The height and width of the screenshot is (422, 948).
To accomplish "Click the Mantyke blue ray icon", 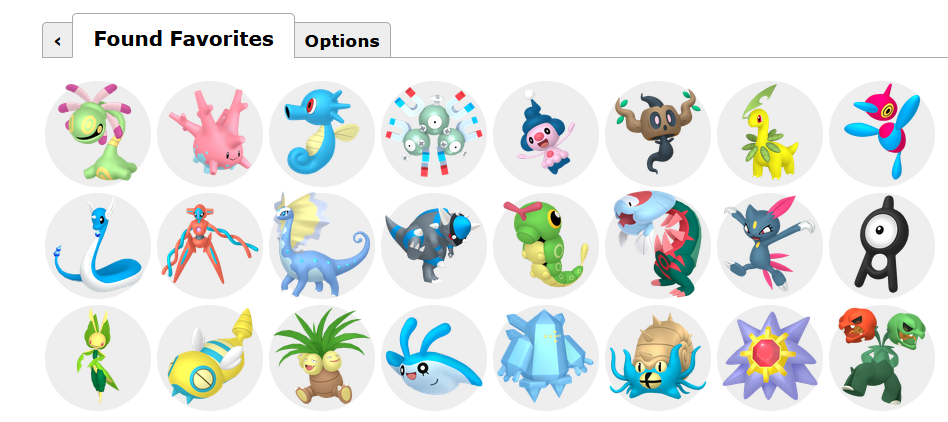I will (433, 357).
